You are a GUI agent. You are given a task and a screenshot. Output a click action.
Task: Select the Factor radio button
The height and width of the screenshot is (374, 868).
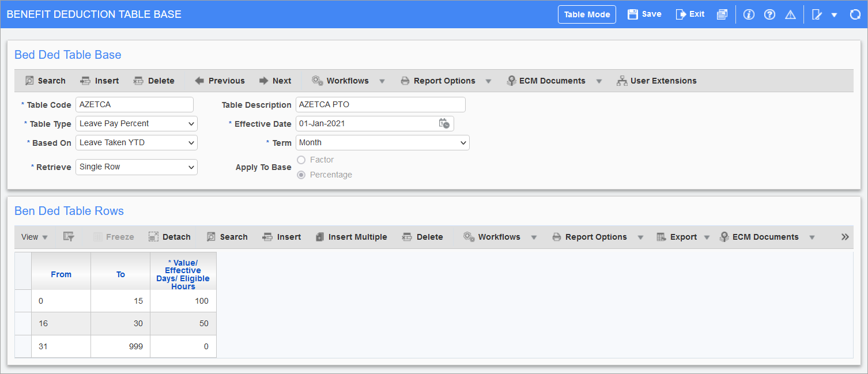(301, 160)
